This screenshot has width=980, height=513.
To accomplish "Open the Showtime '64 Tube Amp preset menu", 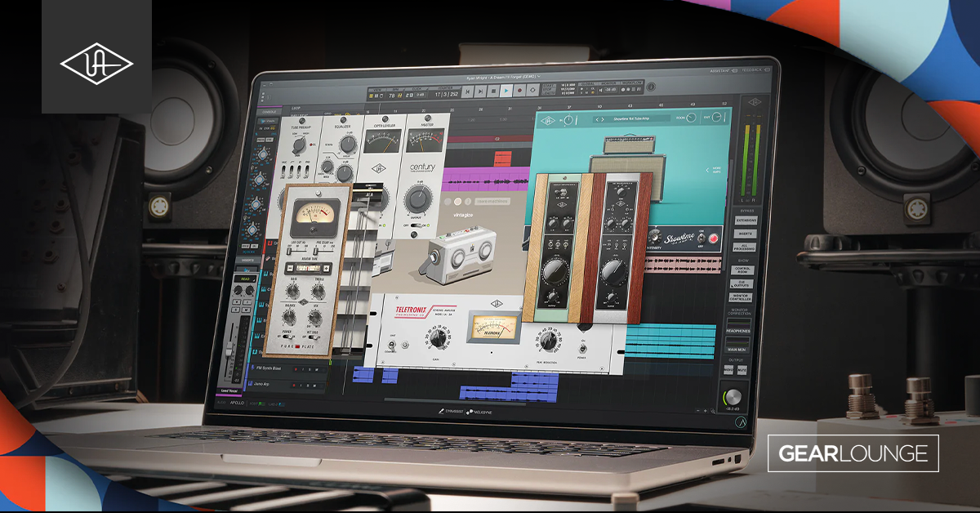I will pyautogui.click(x=631, y=119).
